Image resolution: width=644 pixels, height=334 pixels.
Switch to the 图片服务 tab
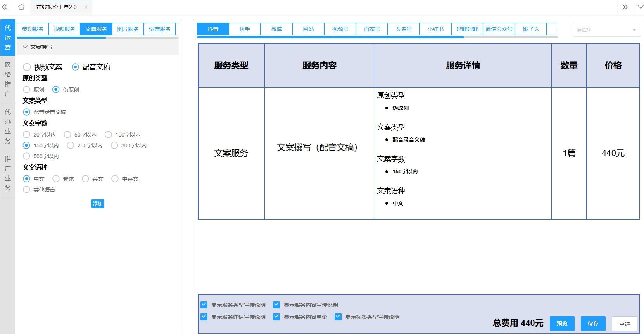pyautogui.click(x=128, y=29)
